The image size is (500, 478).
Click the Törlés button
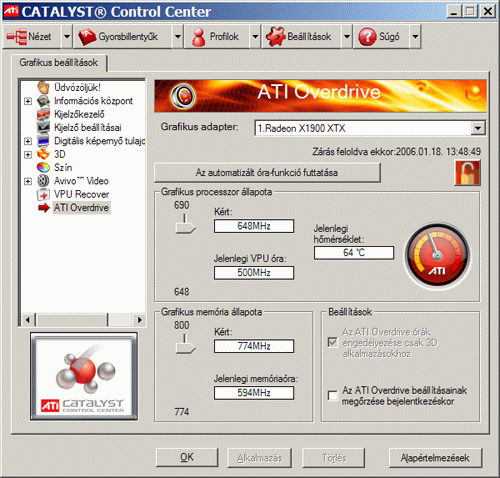coord(334,457)
